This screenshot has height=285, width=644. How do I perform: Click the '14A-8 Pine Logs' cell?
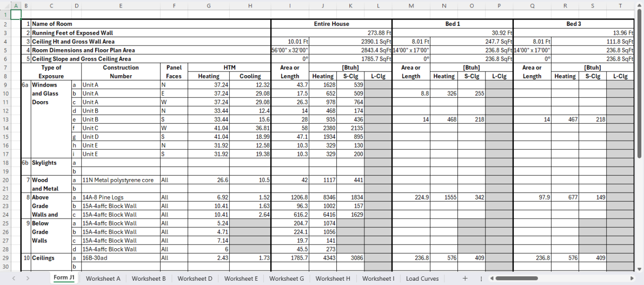[x=121, y=197]
